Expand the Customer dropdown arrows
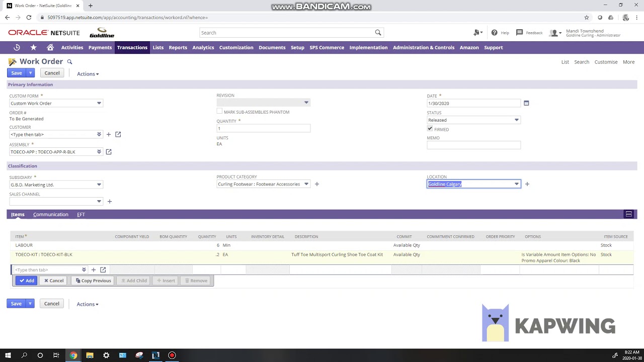 tap(99, 134)
